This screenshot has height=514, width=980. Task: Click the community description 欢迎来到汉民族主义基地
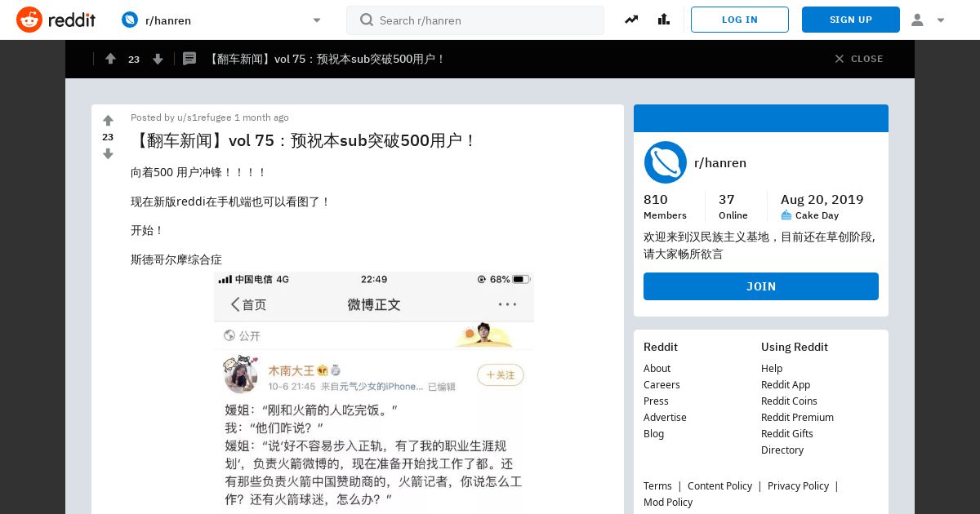click(x=759, y=245)
